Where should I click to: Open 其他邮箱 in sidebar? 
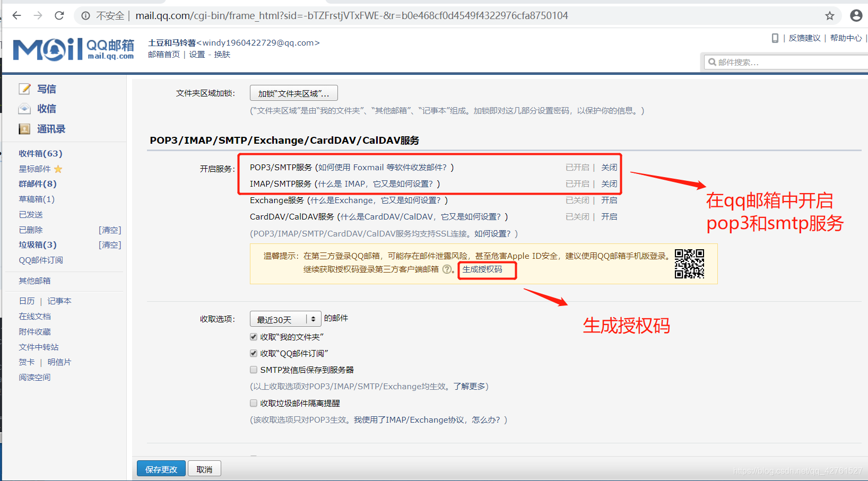pyautogui.click(x=34, y=281)
